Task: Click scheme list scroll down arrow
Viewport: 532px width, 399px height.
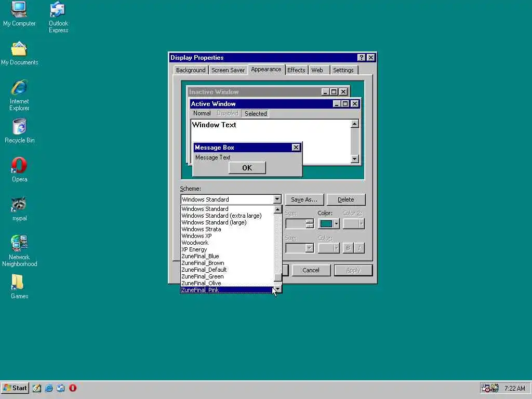Action: [277, 289]
